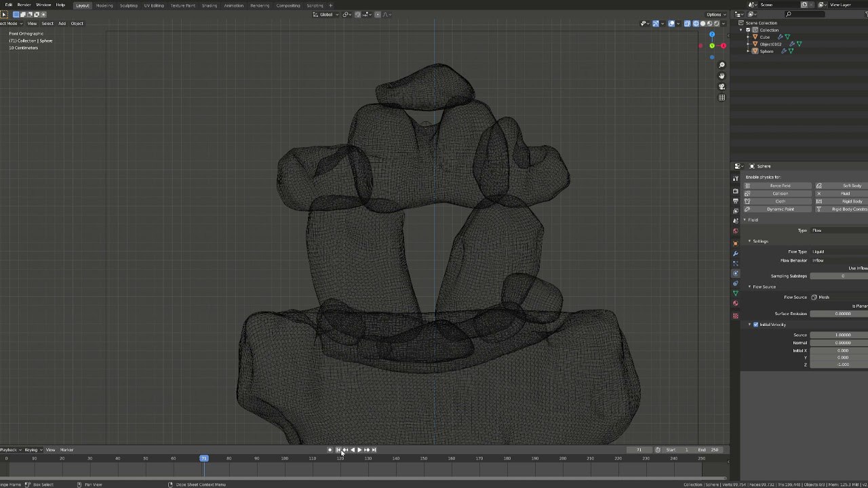This screenshot has width=868, height=488.
Task: Open the Modifiers wrench properties tab
Action: pos(736,253)
